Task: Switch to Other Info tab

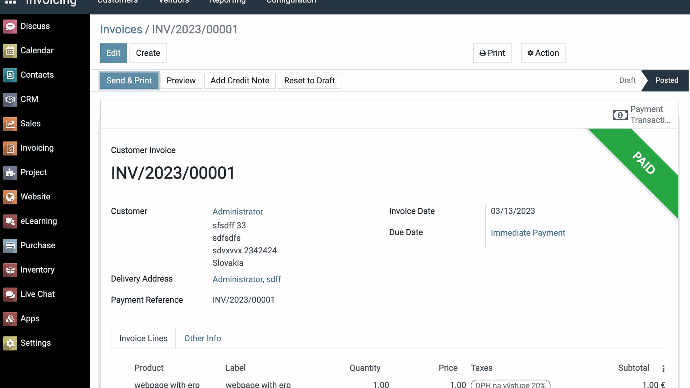Action: 203,338
